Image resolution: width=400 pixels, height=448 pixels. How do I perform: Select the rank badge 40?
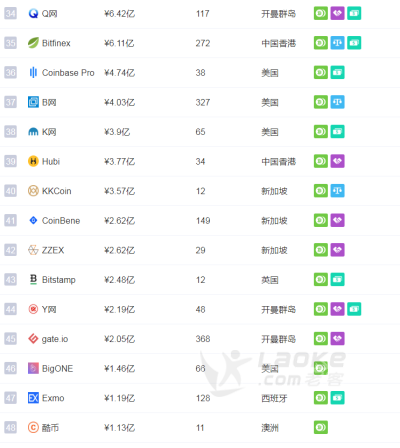[10, 191]
